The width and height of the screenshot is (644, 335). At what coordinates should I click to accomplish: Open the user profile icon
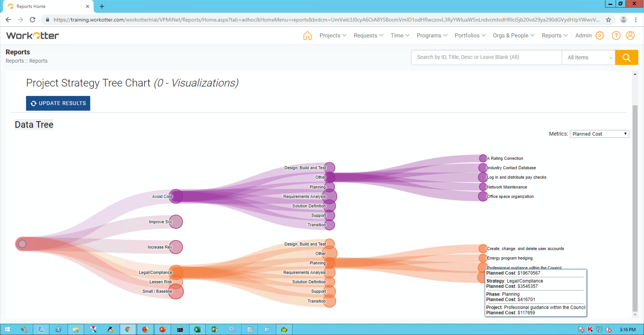pyautogui.click(x=630, y=36)
